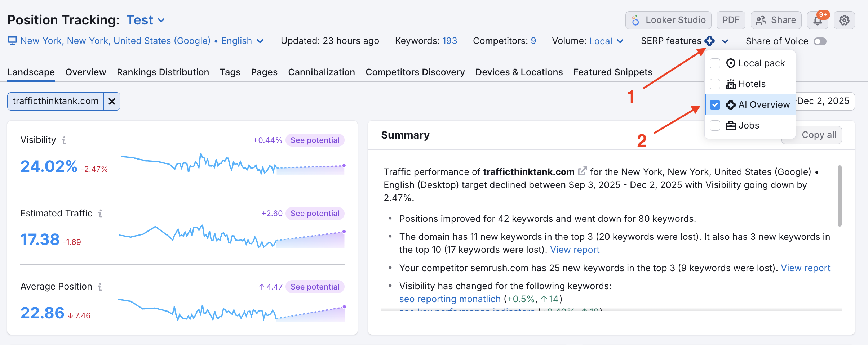The width and height of the screenshot is (868, 345).
Task: Click the Copy all button
Action: [x=819, y=135]
